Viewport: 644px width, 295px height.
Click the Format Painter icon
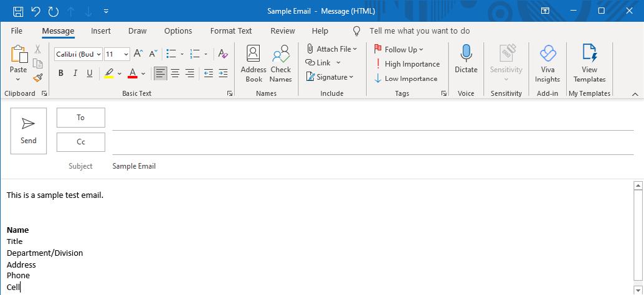coord(37,78)
